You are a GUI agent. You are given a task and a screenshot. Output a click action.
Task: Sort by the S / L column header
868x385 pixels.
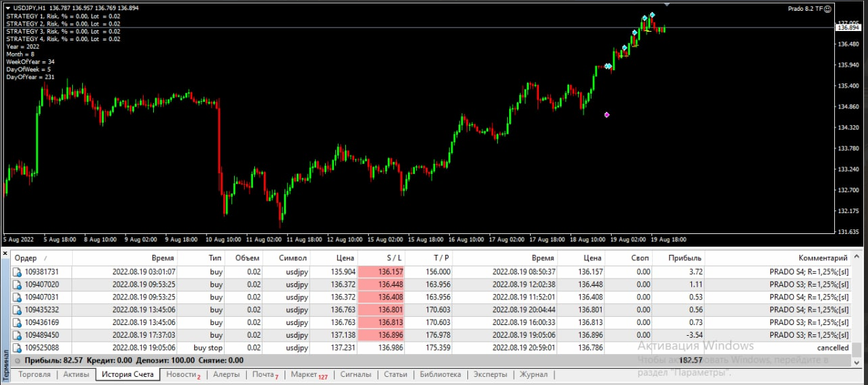point(382,258)
